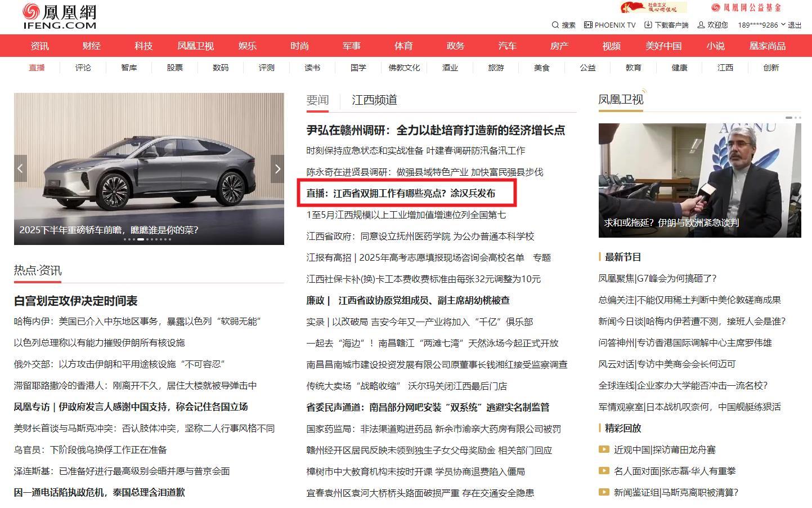Image resolution: width=812 pixels, height=508 pixels.
Task: Show previous slide in car carousel
Action: pos(20,168)
